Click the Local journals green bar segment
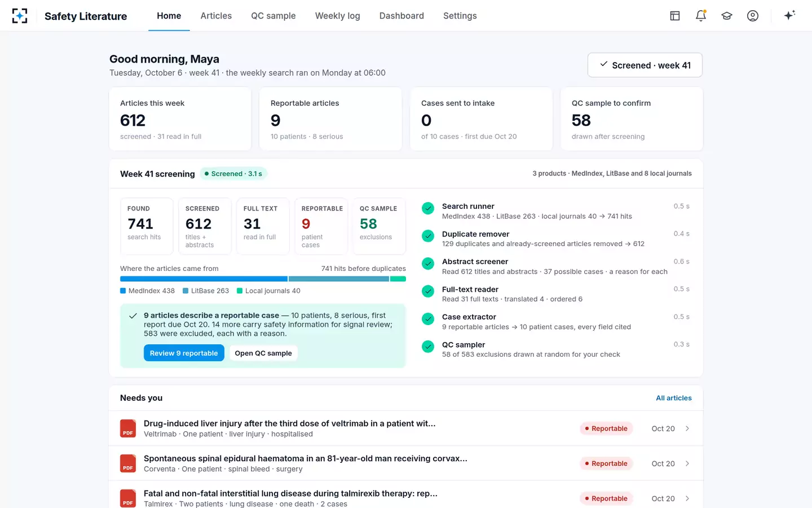This screenshot has width=812, height=508. [398, 279]
